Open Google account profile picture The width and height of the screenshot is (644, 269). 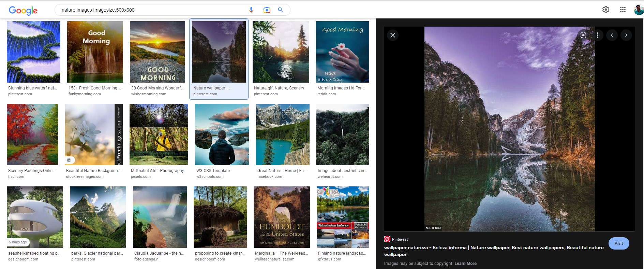pos(638,10)
